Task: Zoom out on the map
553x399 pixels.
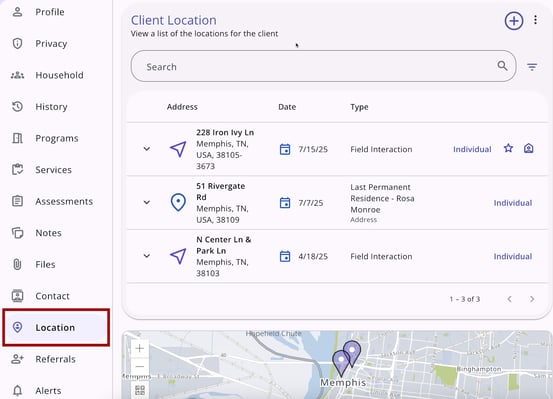Action: (x=140, y=367)
